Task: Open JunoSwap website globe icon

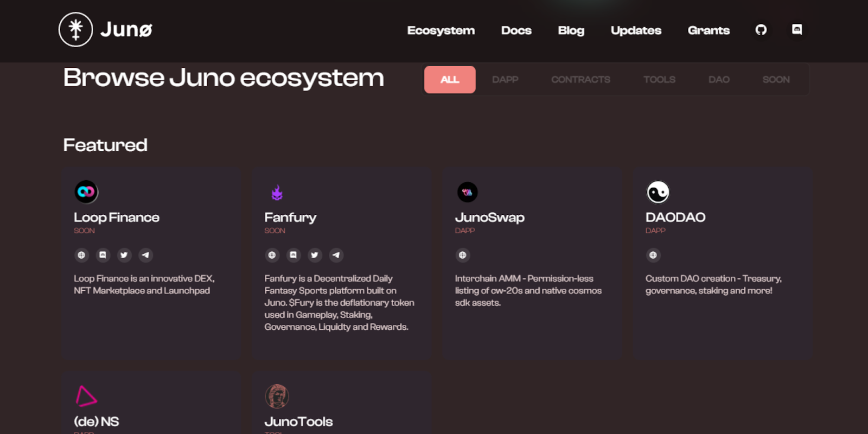Action: [463, 255]
